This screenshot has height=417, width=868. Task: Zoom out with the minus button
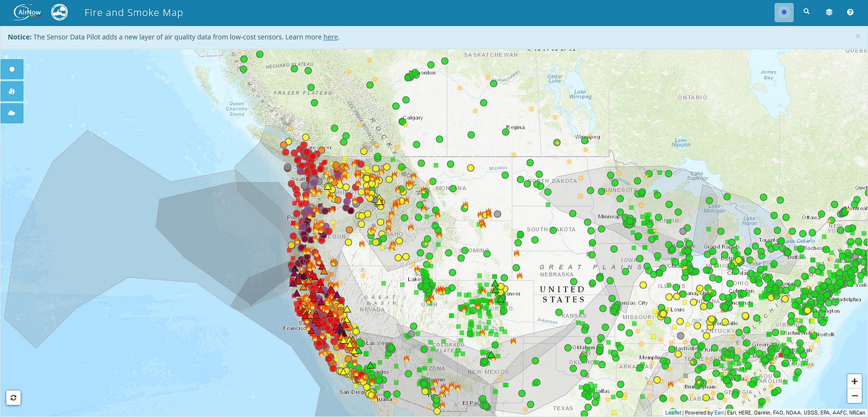coord(855,396)
